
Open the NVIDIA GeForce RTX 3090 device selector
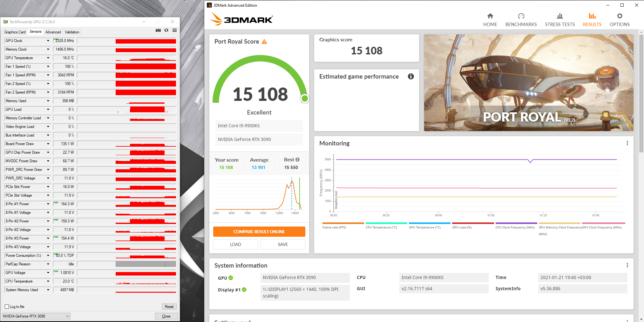tap(36, 316)
